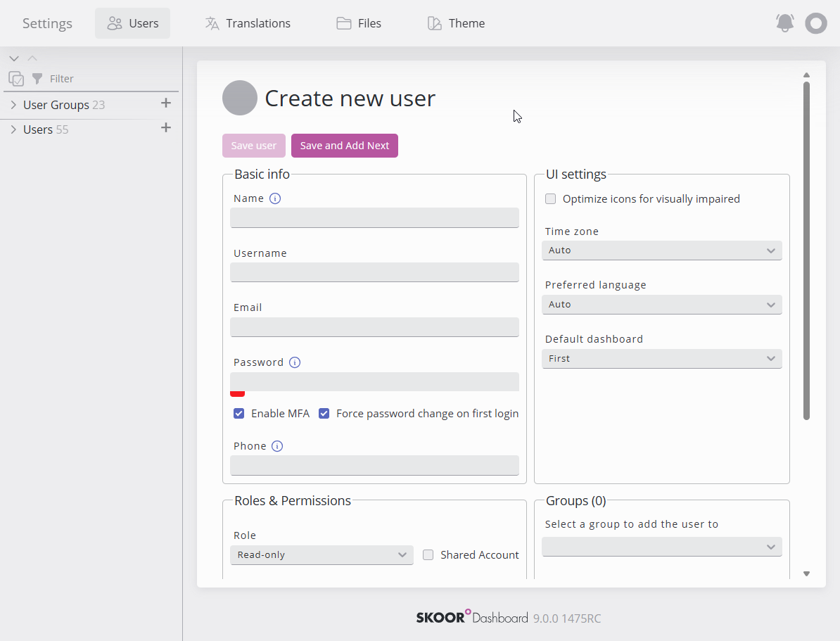Click the vertical scrollbar in the form panel
This screenshot has height=641, width=840.
tap(806, 251)
